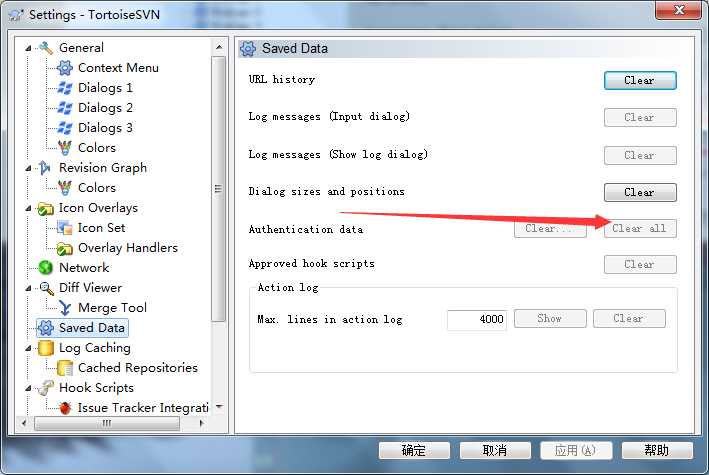Click the TortoiseSVN title bar icon

(x=17, y=15)
